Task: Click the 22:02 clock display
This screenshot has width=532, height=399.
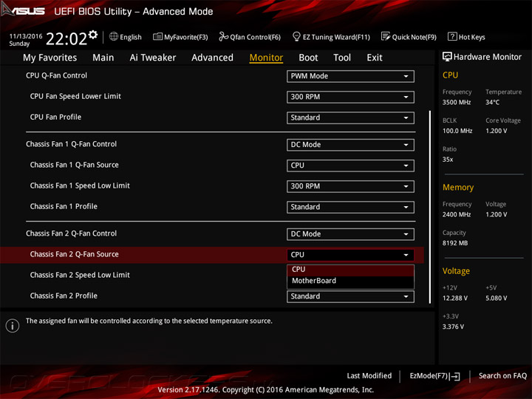Action: [66, 38]
